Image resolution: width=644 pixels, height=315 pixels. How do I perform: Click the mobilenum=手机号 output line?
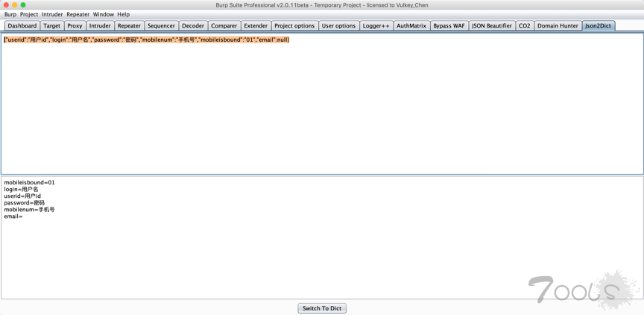[29, 209]
